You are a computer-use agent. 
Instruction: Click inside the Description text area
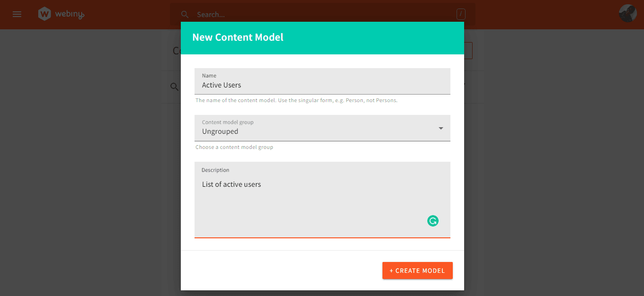click(322, 199)
